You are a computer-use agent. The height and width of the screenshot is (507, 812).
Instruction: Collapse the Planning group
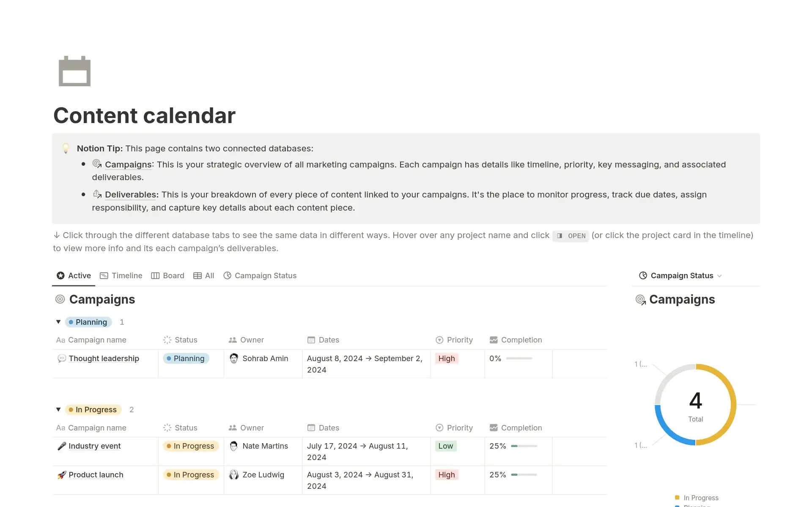click(58, 322)
